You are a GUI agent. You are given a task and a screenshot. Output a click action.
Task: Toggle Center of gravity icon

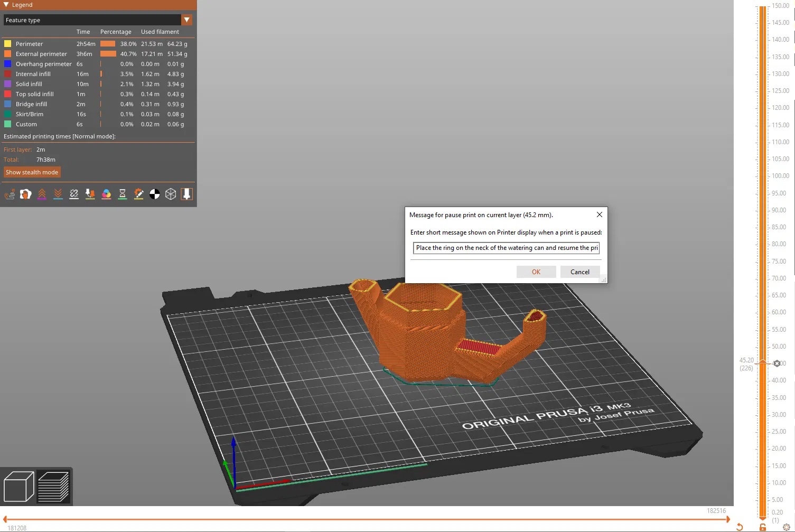tap(155, 194)
